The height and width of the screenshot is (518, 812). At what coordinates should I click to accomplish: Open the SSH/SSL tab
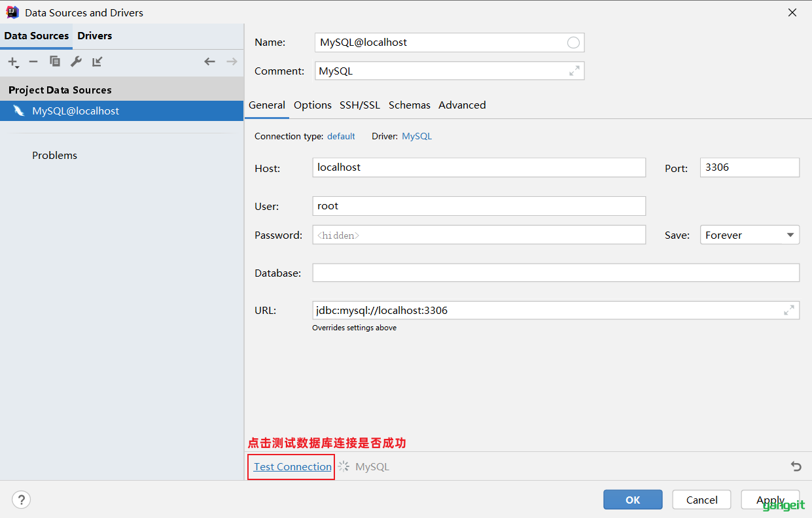pyautogui.click(x=360, y=105)
